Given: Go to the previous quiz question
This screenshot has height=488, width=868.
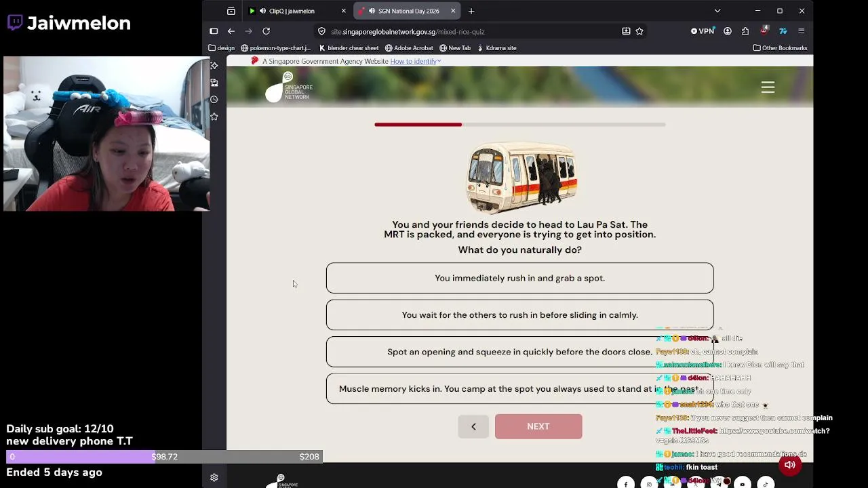Looking at the screenshot, I should coord(473,426).
